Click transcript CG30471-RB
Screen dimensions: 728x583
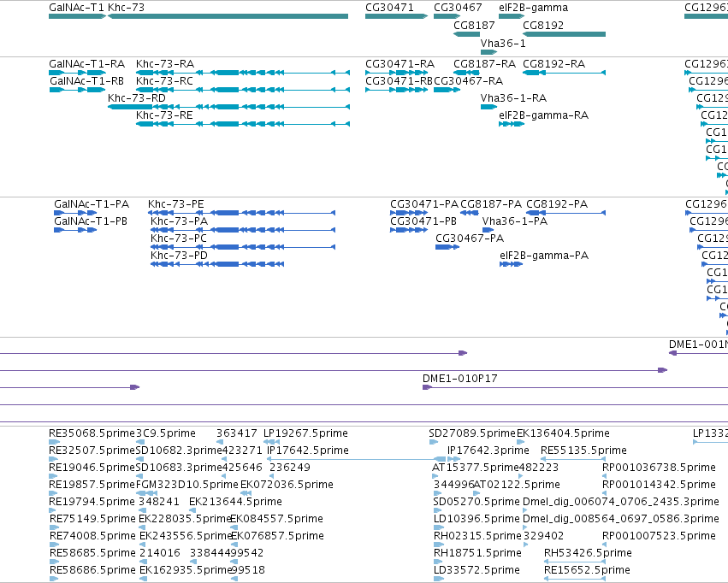396,90
